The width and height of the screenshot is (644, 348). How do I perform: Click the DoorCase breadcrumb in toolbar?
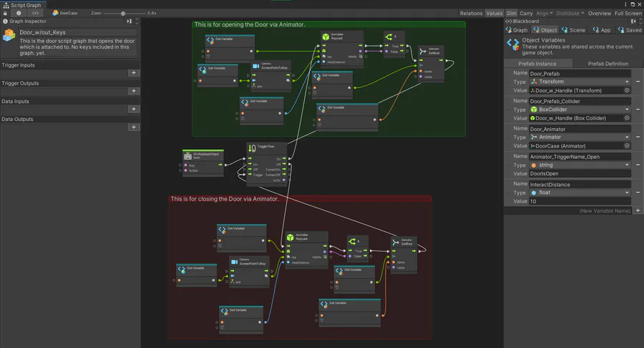coord(65,13)
